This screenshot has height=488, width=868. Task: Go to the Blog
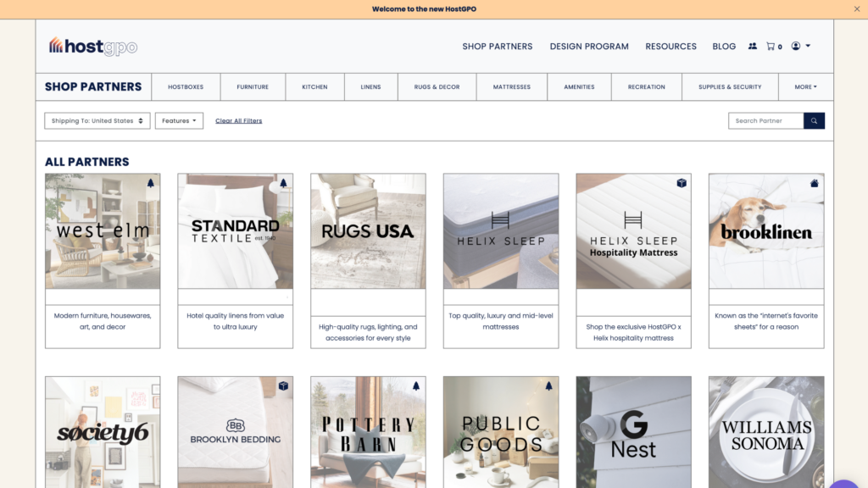click(724, 47)
